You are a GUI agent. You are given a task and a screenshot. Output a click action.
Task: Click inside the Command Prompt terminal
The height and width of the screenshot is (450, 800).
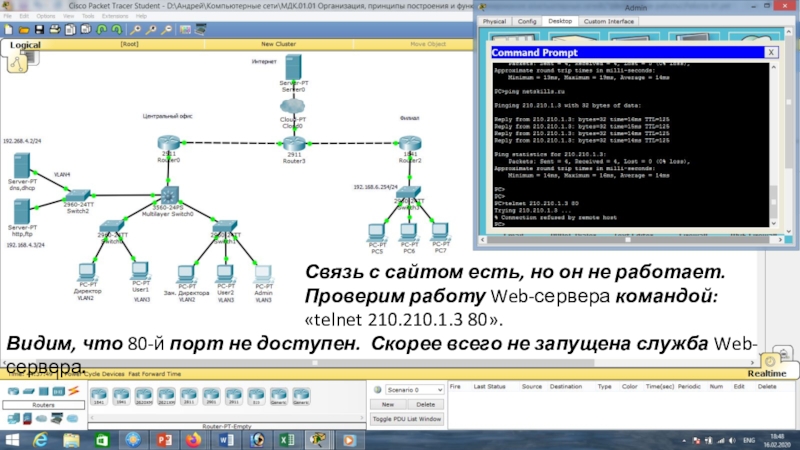(x=631, y=145)
